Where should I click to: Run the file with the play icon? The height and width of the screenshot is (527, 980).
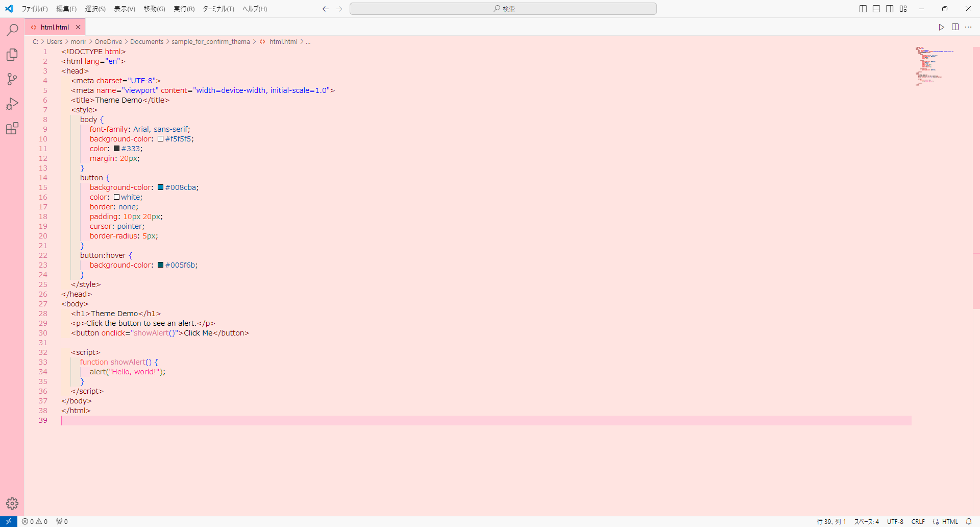(942, 27)
